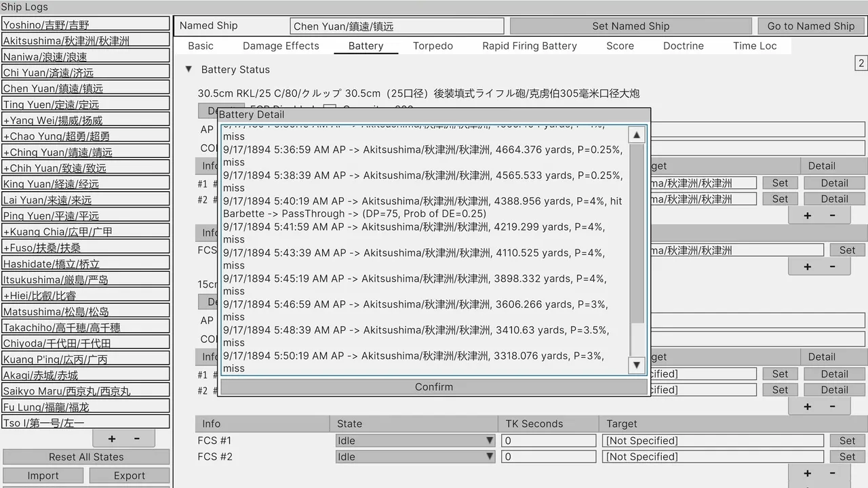Add ship with plus under ship list
Viewport: 868px width, 488px height.
click(x=112, y=439)
